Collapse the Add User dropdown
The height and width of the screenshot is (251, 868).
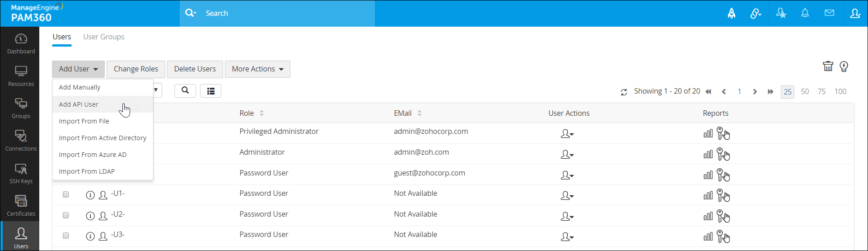[78, 69]
